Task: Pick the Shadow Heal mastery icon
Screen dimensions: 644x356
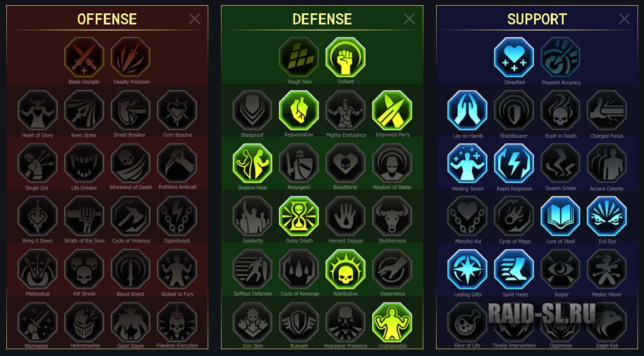Action: (x=252, y=163)
